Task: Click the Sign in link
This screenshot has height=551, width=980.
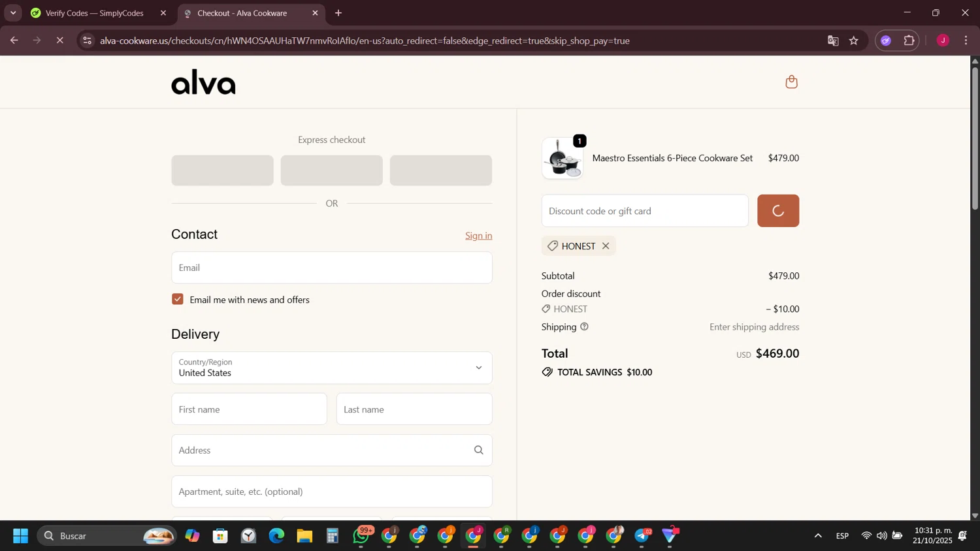Action: [x=479, y=236]
